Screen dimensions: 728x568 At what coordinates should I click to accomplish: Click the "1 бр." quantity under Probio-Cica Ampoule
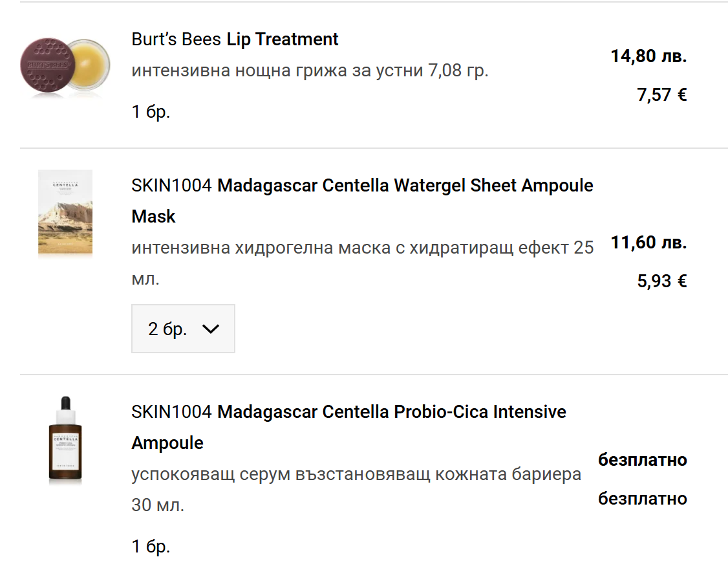pos(151,547)
